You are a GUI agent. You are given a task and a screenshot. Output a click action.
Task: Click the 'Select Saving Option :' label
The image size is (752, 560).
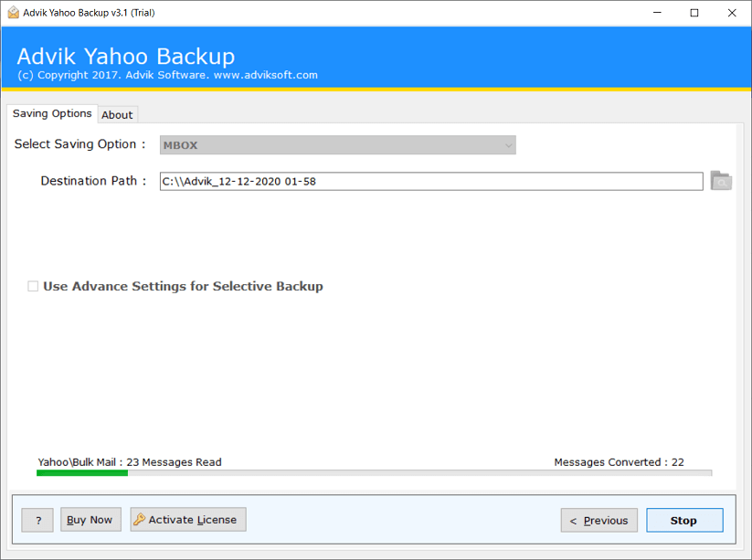pyautogui.click(x=79, y=144)
